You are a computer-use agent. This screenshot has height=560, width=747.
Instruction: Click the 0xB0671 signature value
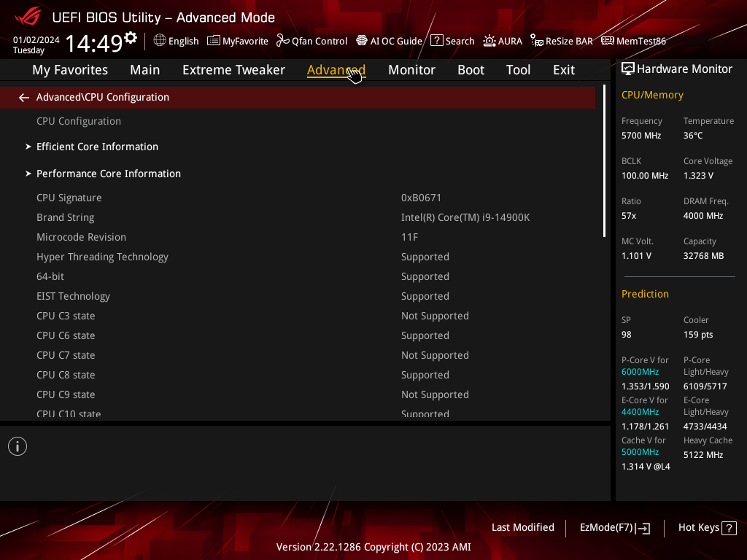(421, 198)
